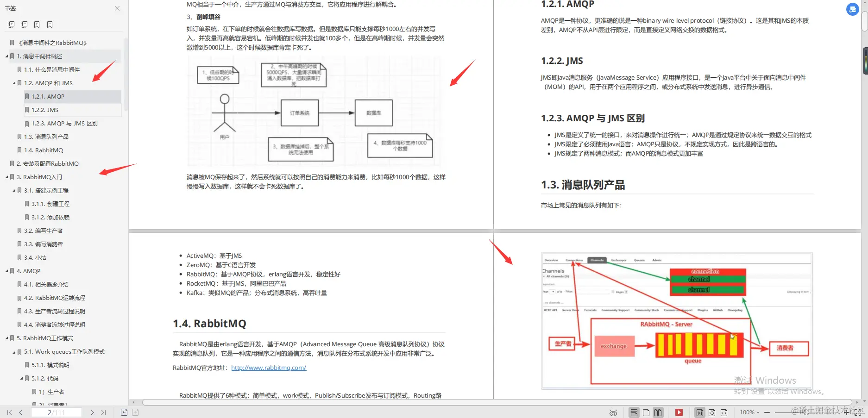The width and height of the screenshot is (868, 418).
Task: Open bookmark '3.2. 编写生产者'
Action: (44, 231)
